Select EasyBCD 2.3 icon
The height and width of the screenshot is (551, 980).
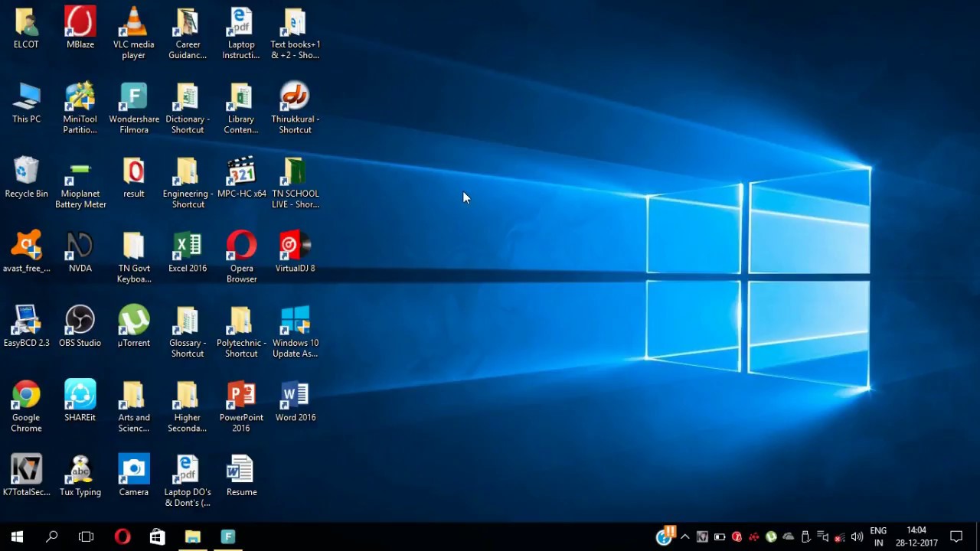(26, 327)
